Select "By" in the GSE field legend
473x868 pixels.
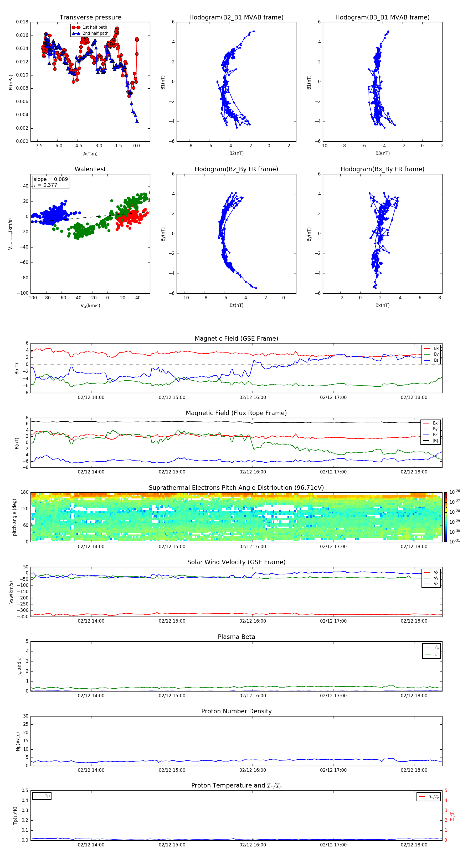pyautogui.click(x=431, y=354)
